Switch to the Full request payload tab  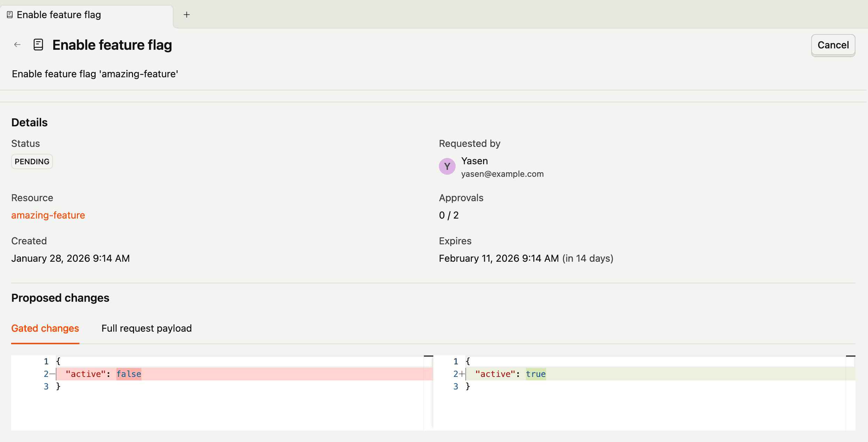[146, 328]
